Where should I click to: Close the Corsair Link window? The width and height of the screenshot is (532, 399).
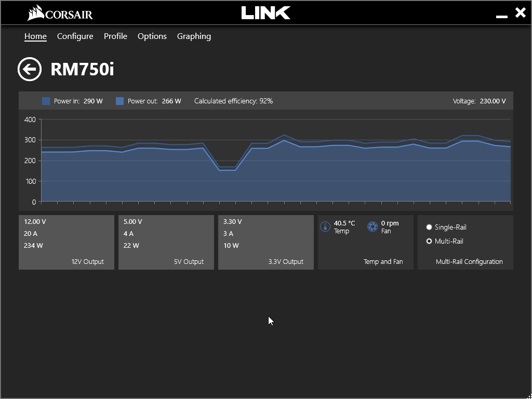520,13
